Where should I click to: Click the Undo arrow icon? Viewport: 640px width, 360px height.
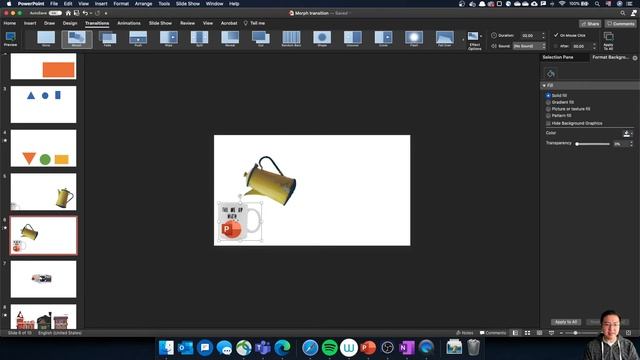click(x=84, y=13)
